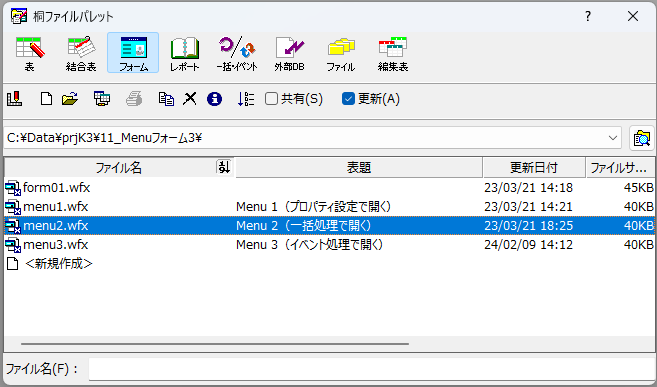This screenshot has height=387, width=657.
Task: Click date '24/02/09 14:12' cell
Action: coord(528,245)
